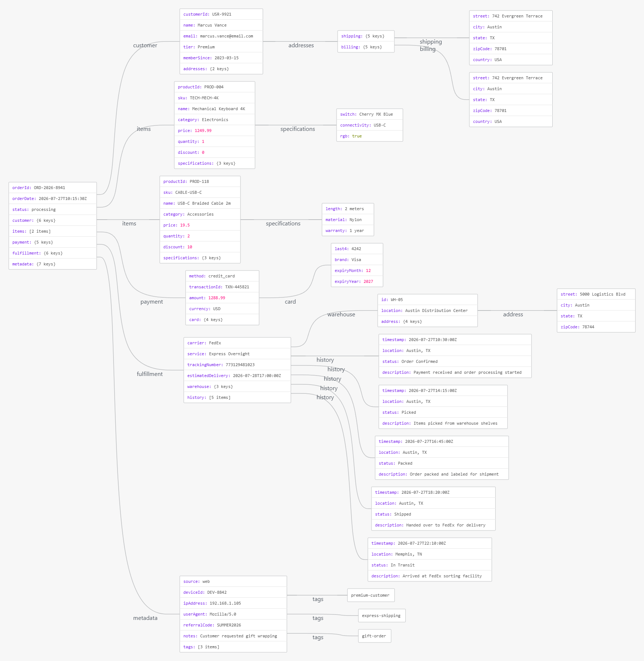Click status: Shipped row
This screenshot has height=661, width=644.
433,514
